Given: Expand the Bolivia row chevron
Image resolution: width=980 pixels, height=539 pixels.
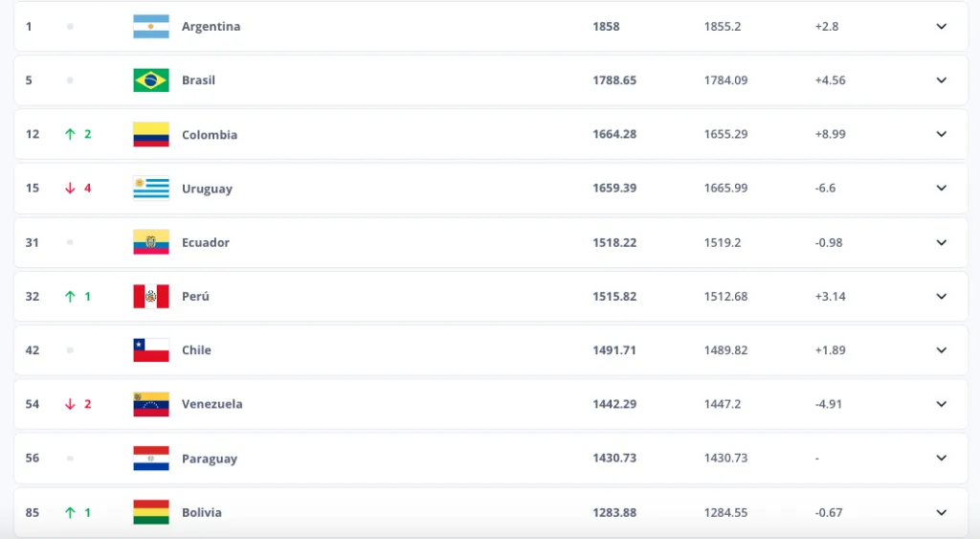Looking at the screenshot, I should (941, 512).
